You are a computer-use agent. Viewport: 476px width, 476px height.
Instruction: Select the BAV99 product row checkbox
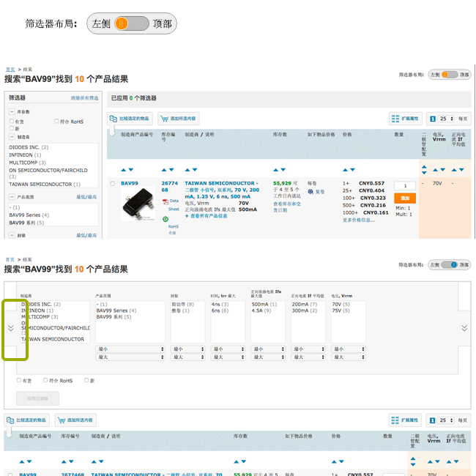click(x=112, y=183)
